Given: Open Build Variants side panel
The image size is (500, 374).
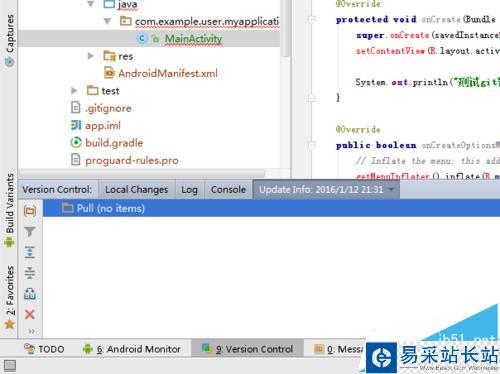Looking at the screenshot, I should pyautogui.click(x=10, y=210).
